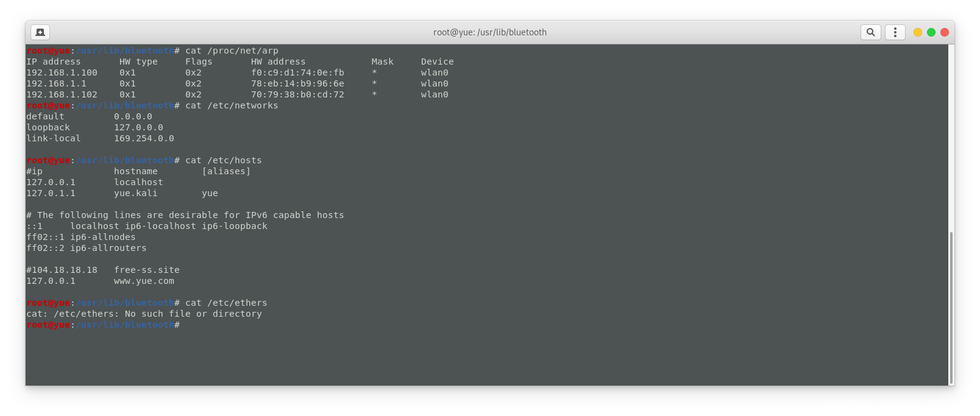The width and height of the screenshot is (980, 416).
Task: Select the address 127.0.1.1
Action: (x=51, y=193)
